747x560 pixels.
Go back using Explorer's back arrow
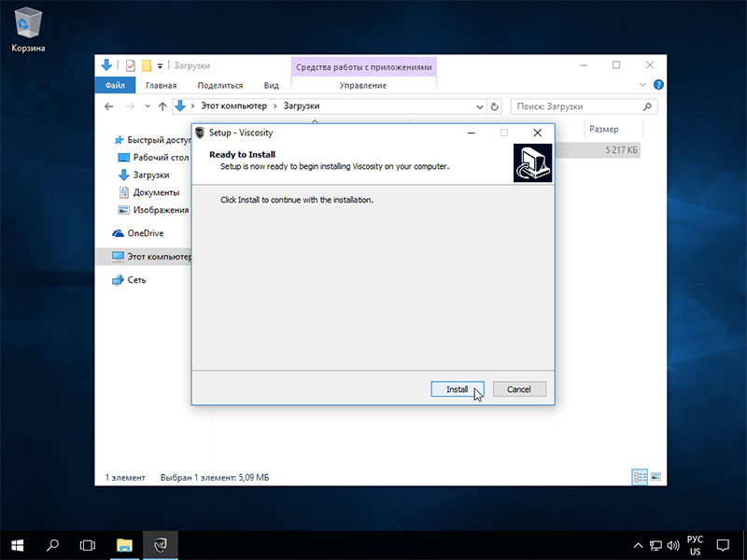[108, 106]
